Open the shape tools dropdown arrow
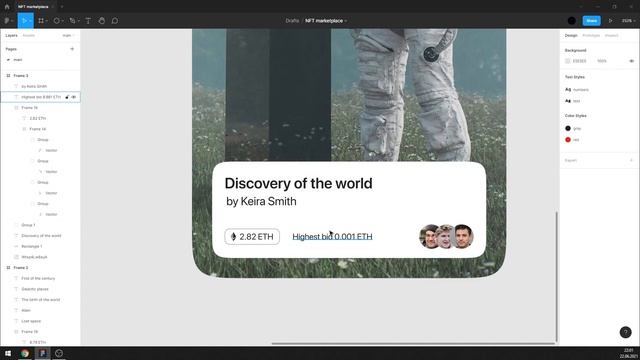This screenshot has width=640, height=360. tap(62, 21)
